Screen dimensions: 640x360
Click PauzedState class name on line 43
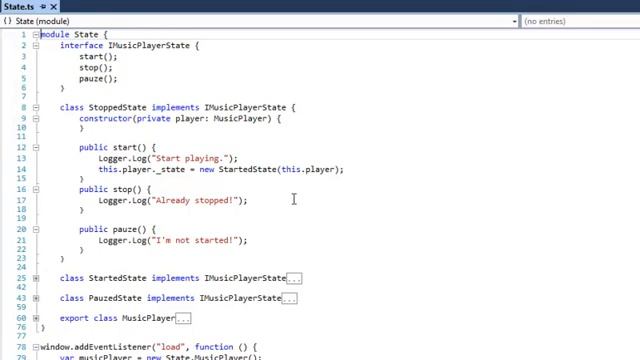tap(115, 298)
